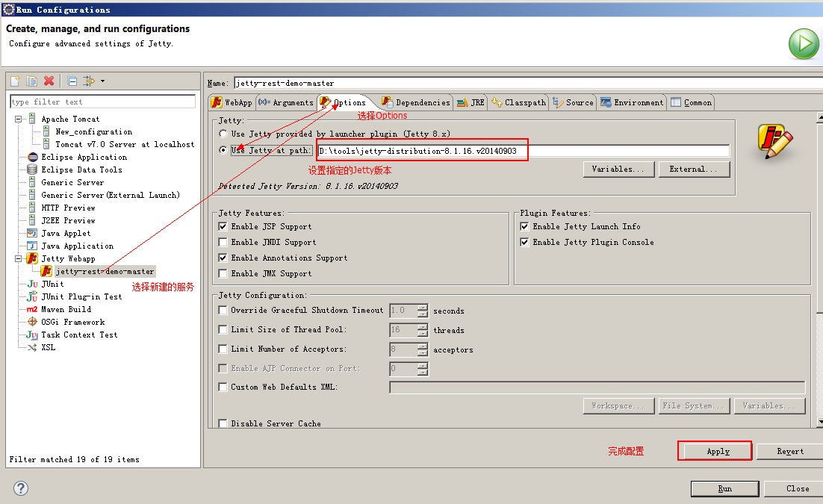The width and height of the screenshot is (823, 504).
Task: Switch to the Options tab
Action: (344, 102)
